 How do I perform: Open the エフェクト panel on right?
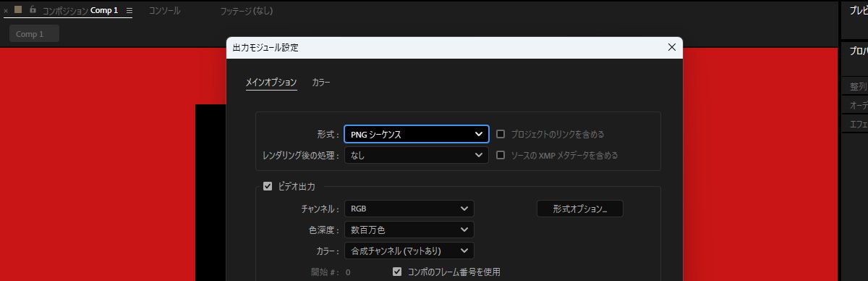(x=859, y=124)
